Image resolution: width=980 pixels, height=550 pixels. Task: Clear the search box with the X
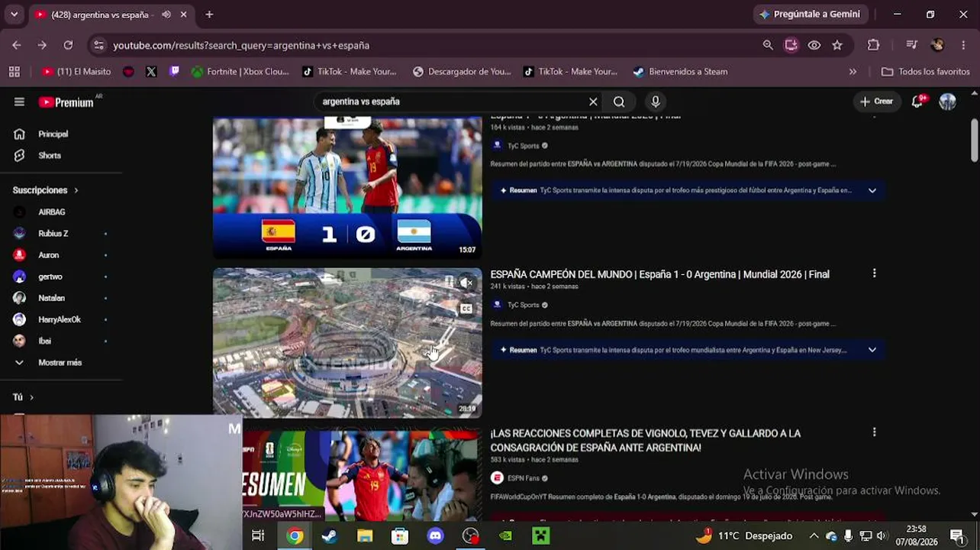point(593,102)
